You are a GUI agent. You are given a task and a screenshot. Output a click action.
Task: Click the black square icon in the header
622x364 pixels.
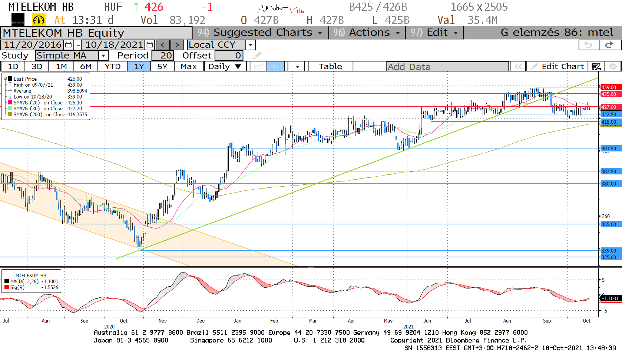coord(18,20)
